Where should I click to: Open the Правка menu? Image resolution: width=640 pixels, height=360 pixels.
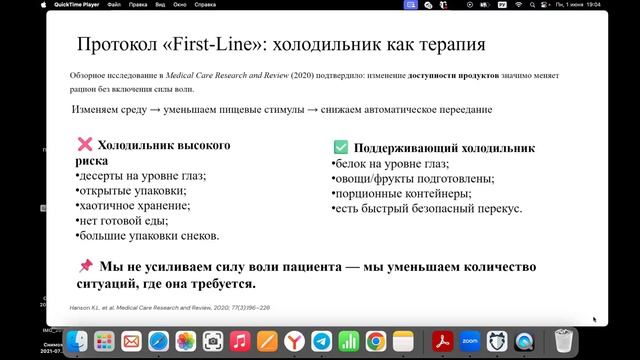(x=138, y=5)
